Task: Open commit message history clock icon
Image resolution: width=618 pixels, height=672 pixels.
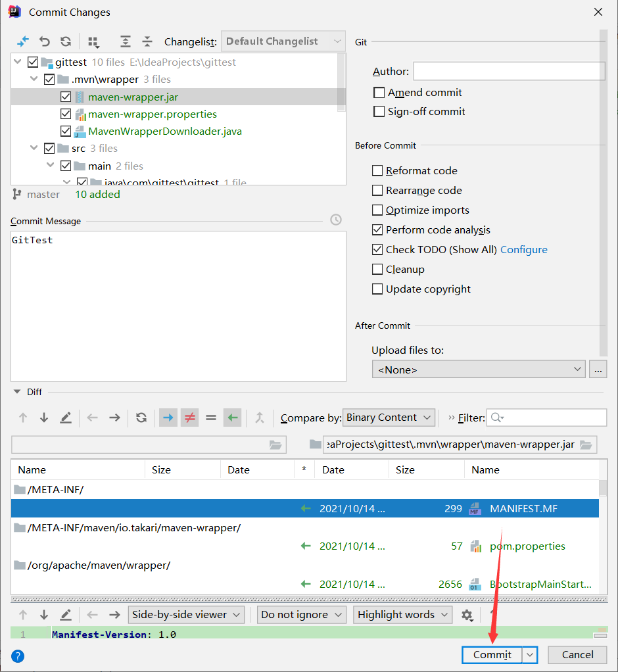Action: click(336, 220)
